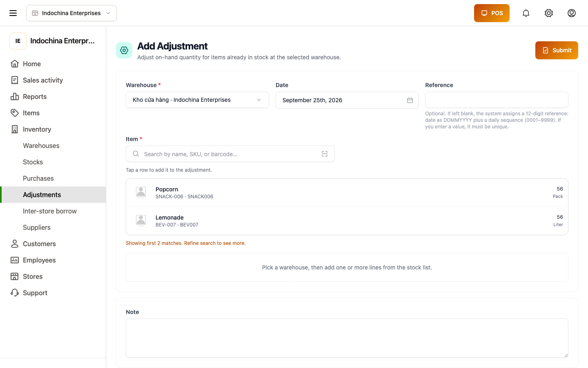Navigate to Purchases page
The image size is (588, 368).
(x=38, y=178)
